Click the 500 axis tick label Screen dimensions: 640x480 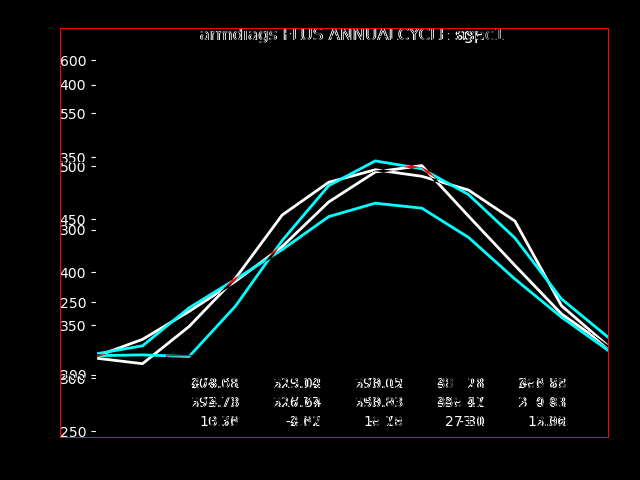point(73,167)
